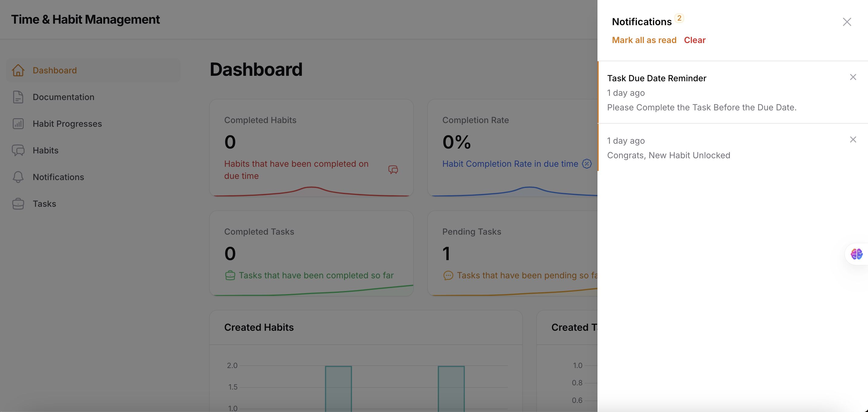Click the Habits chat bubble icon
This screenshot has height=412, width=868.
18,150
